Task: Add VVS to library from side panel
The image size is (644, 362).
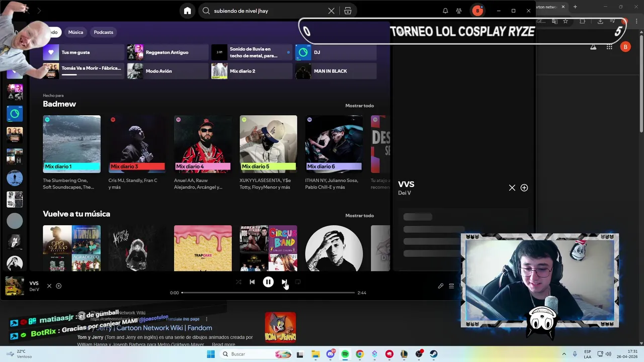Action: click(524, 188)
